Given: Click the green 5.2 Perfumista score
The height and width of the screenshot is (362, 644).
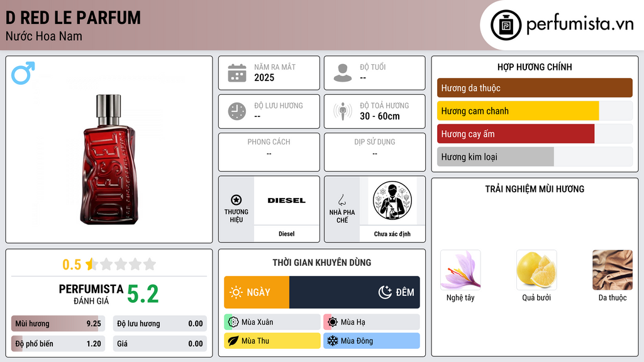Looking at the screenshot, I should tap(143, 294).
